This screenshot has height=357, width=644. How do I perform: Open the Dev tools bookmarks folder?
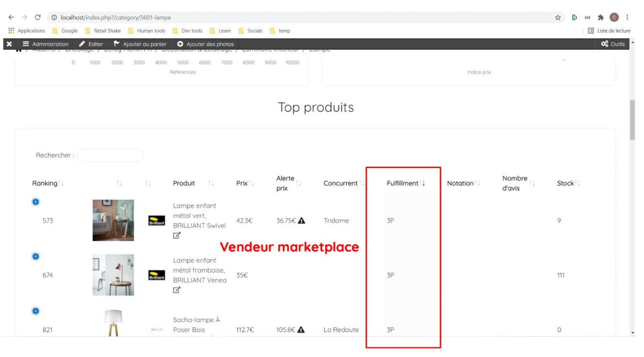tap(187, 31)
